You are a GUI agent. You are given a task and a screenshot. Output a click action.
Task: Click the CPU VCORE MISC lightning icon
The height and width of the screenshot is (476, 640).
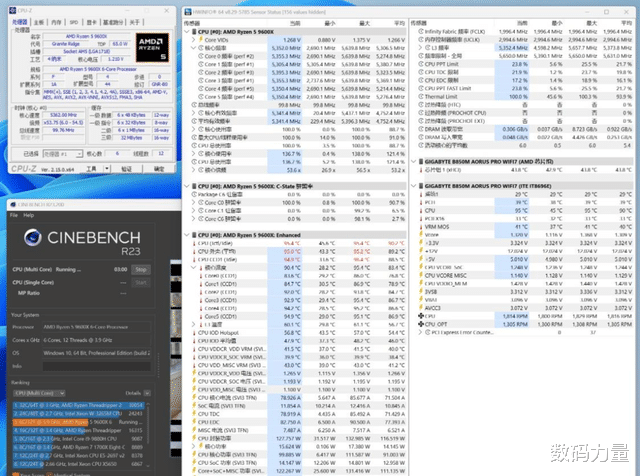(421, 276)
